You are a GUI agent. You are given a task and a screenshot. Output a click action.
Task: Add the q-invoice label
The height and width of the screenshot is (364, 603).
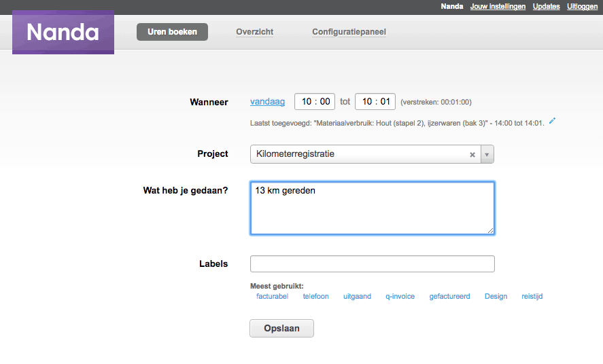click(400, 296)
